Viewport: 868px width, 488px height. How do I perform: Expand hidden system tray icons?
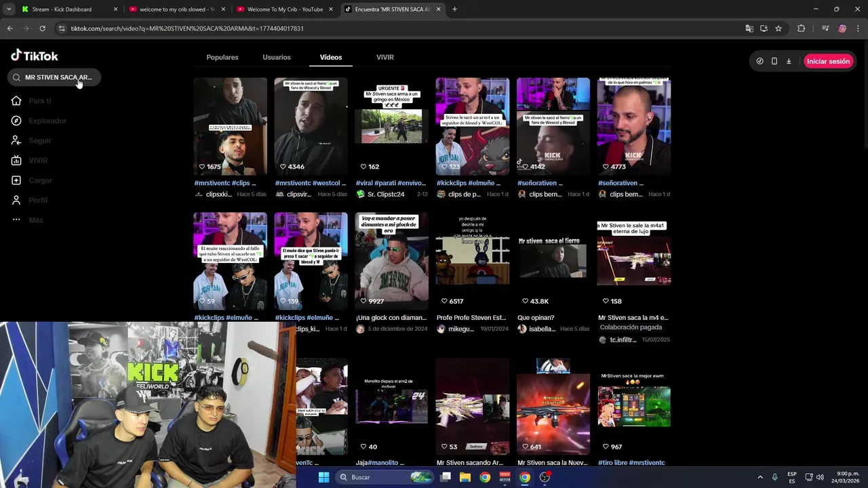tap(759, 477)
